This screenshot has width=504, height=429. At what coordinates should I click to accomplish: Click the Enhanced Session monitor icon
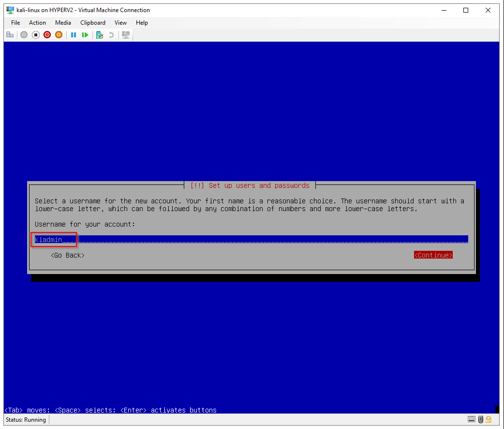(126, 35)
